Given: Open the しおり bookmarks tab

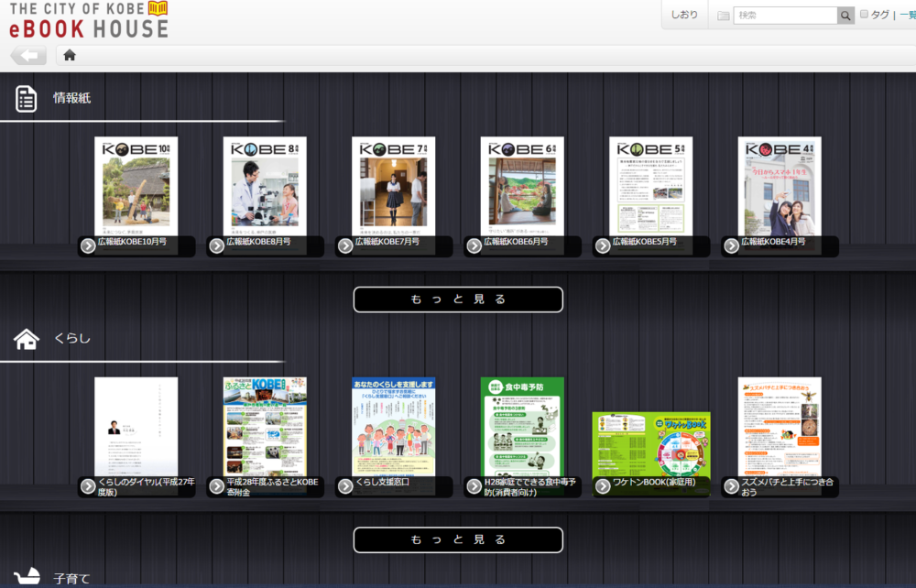Looking at the screenshot, I should pos(684,15).
